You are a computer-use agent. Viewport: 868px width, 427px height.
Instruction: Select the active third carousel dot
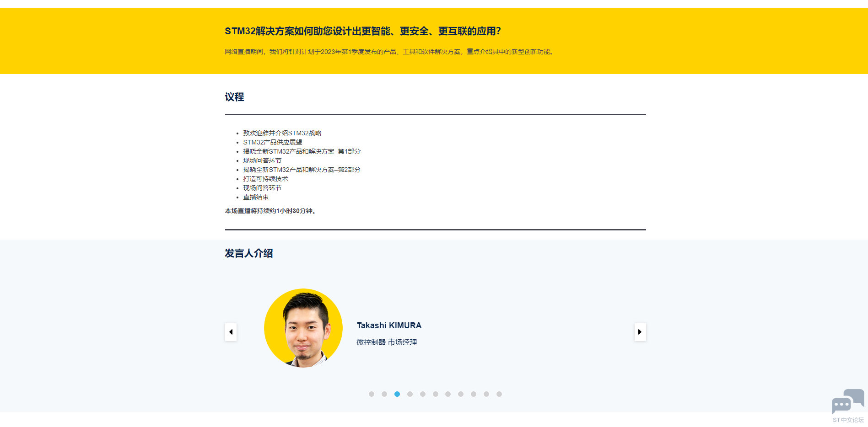397,394
